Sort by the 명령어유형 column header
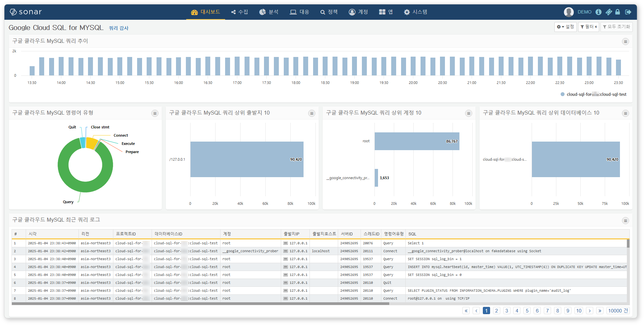 [x=394, y=234]
